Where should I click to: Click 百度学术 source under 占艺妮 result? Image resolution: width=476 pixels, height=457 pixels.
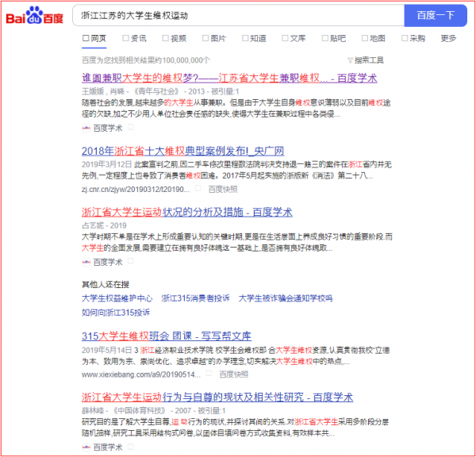tap(108, 262)
